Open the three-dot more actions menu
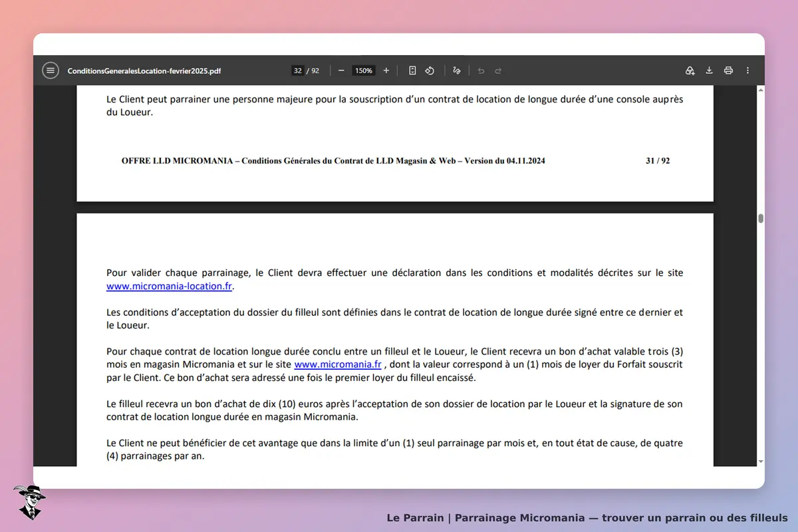The image size is (798, 532). coord(747,70)
